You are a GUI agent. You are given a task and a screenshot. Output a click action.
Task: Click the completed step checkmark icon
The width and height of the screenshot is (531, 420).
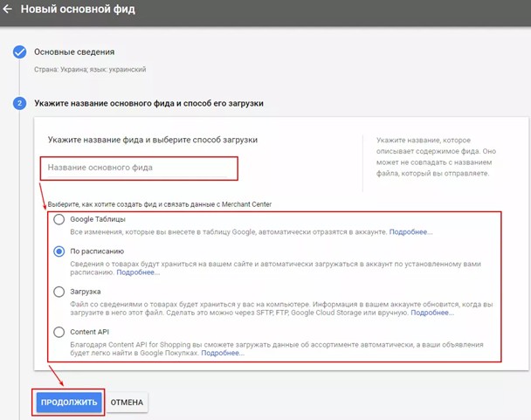pos(19,52)
